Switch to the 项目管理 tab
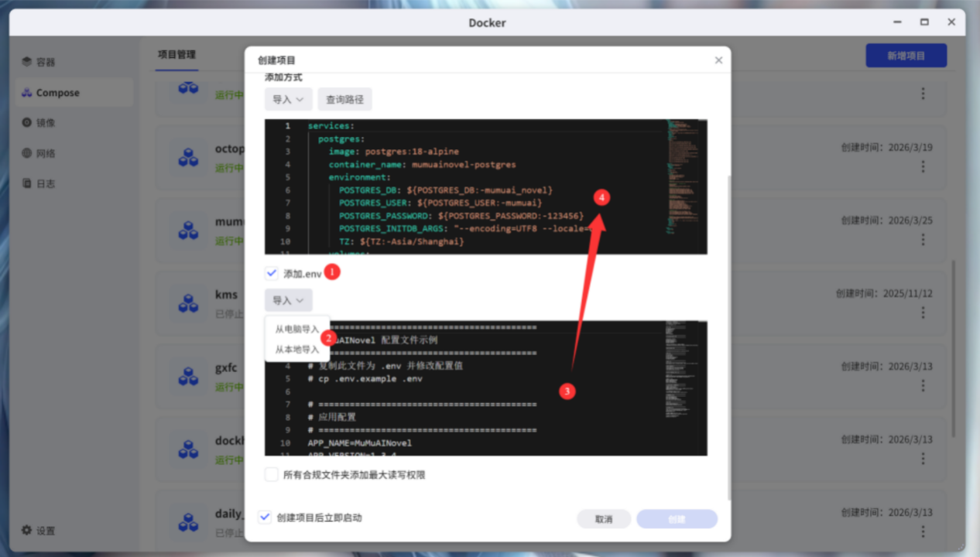 176,55
